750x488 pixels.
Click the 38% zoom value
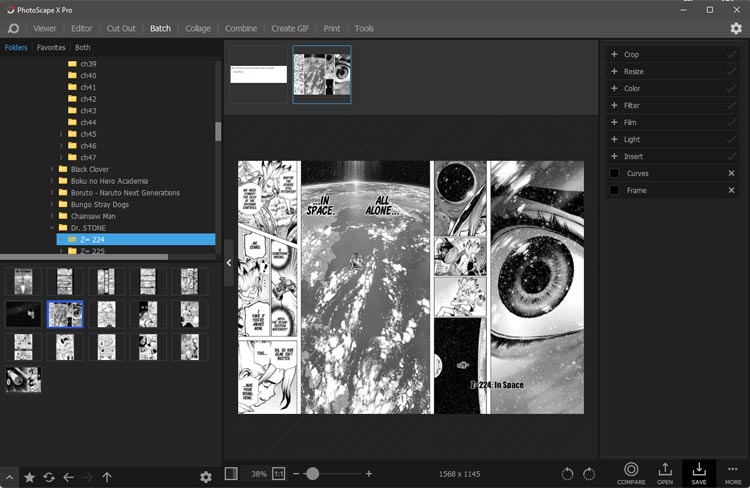pyautogui.click(x=259, y=474)
